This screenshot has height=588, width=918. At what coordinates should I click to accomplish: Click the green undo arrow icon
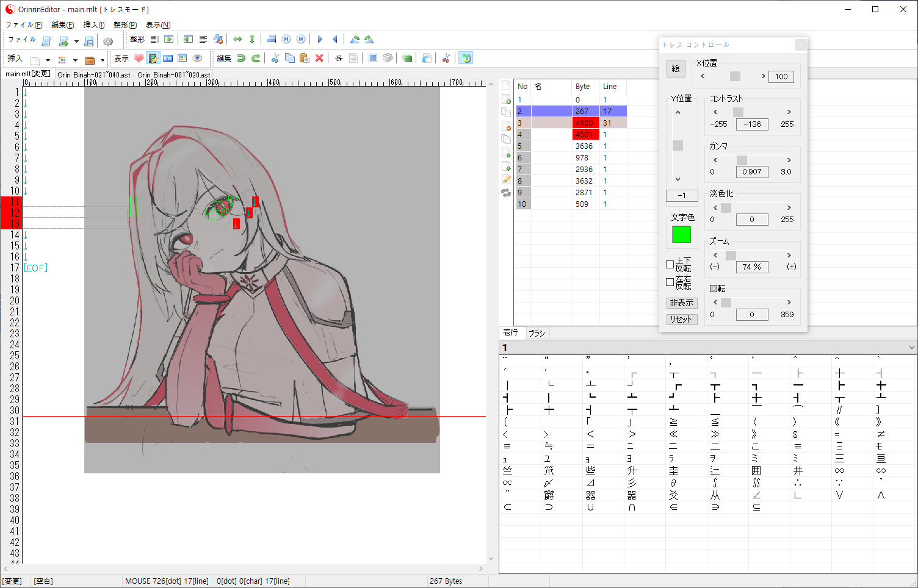pos(241,59)
